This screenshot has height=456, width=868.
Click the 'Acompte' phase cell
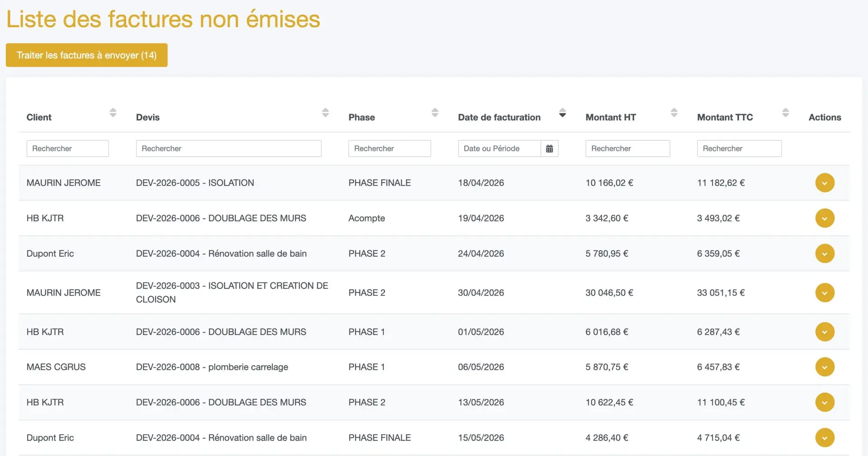point(367,218)
